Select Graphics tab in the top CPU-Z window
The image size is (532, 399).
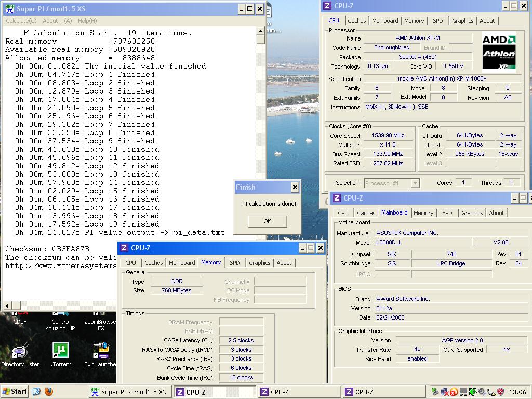pos(462,21)
